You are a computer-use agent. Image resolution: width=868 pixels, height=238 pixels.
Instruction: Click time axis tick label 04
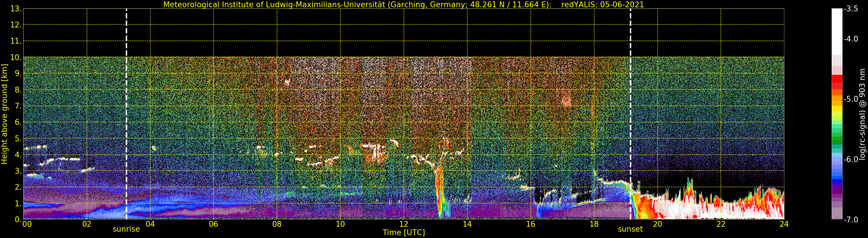(150, 224)
